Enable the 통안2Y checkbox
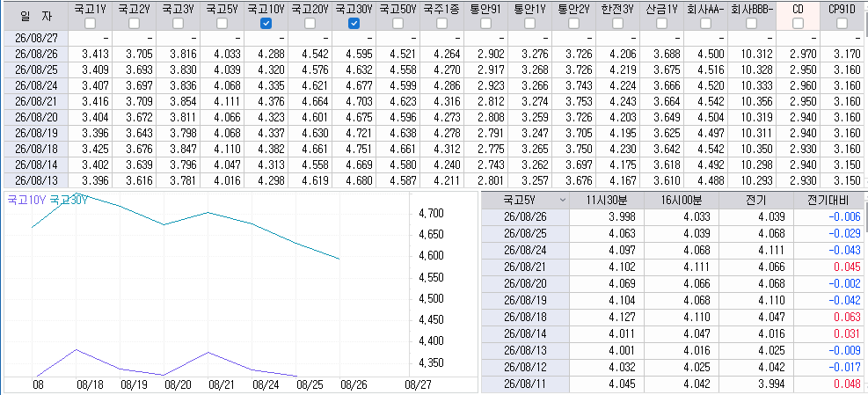 [574, 23]
